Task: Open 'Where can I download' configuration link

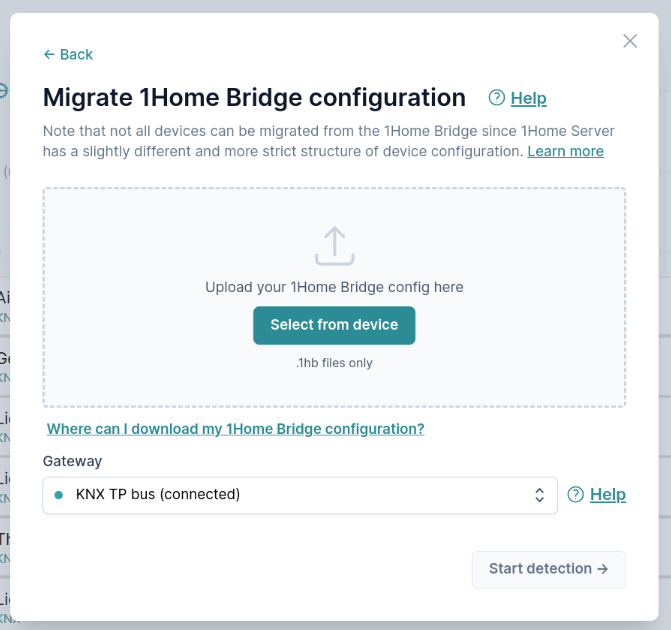Action: (235, 429)
